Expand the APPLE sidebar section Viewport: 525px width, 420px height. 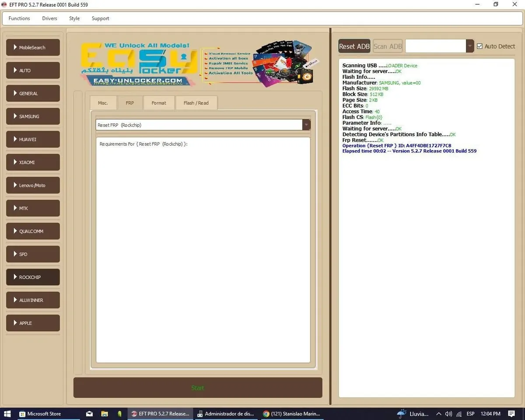click(33, 323)
